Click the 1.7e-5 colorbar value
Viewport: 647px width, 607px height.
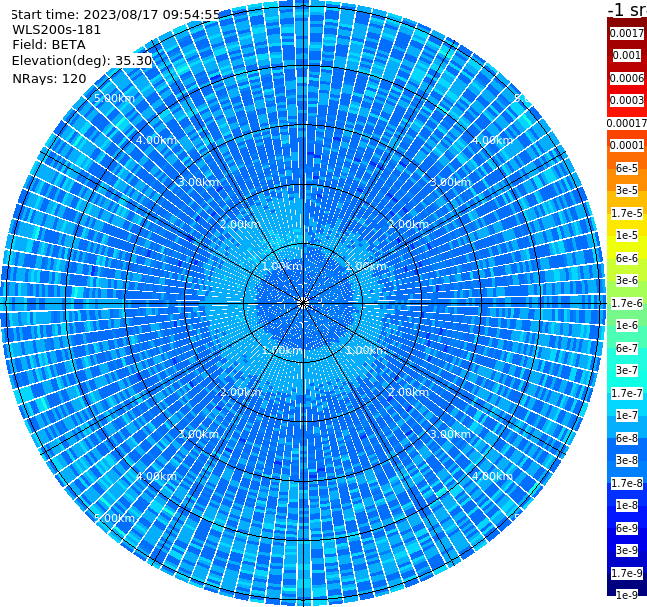coord(627,213)
